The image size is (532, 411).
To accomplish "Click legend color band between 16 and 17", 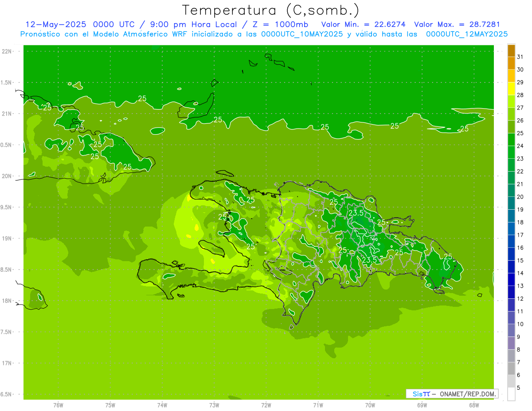I will tap(511, 242).
